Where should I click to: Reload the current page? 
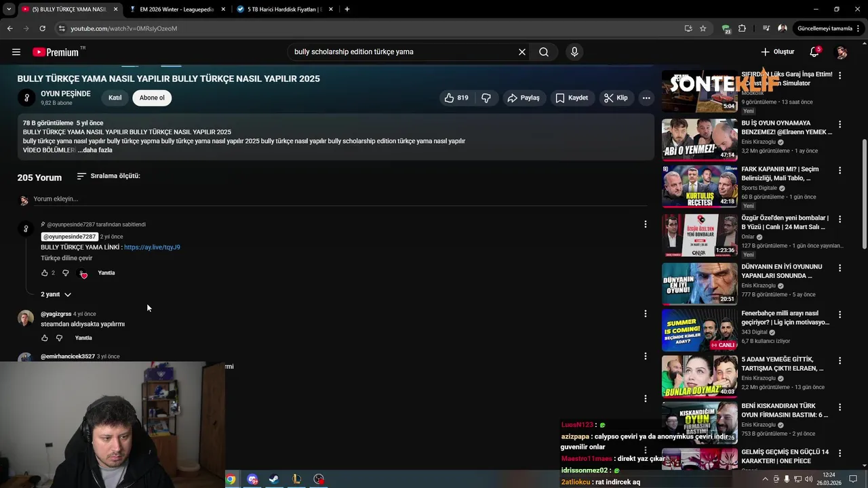[x=42, y=28]
